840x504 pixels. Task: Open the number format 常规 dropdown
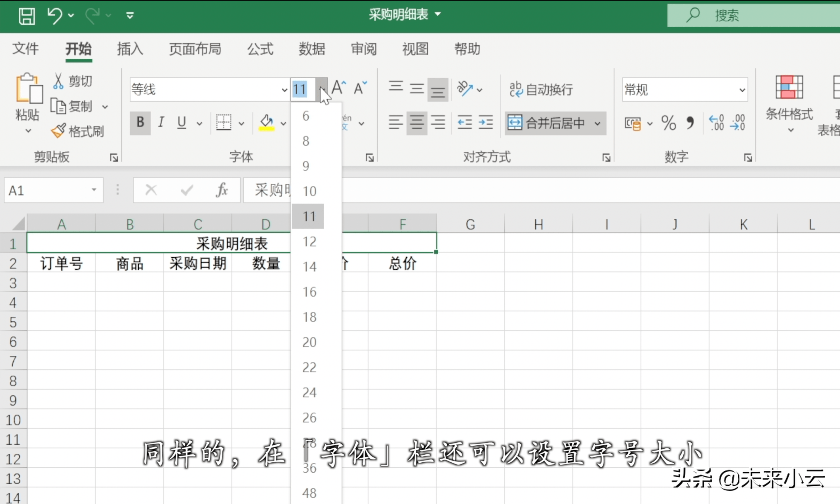click(x=742, y=90)
